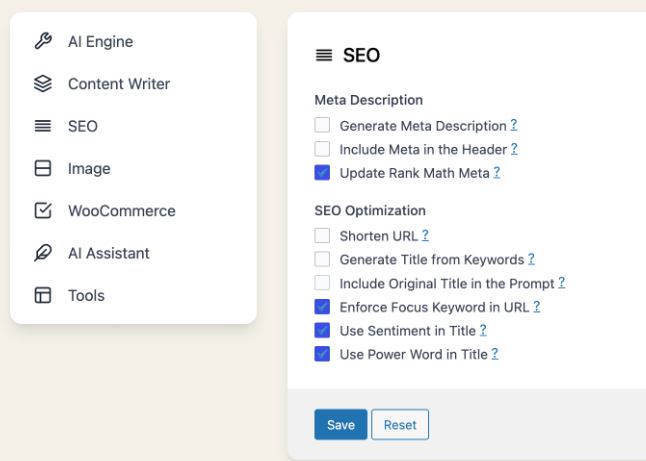Image resolution: width=646 pixels, height=461 pixels.
Task: Click the Image panel icon in sidebar
Action: point(43,168)
